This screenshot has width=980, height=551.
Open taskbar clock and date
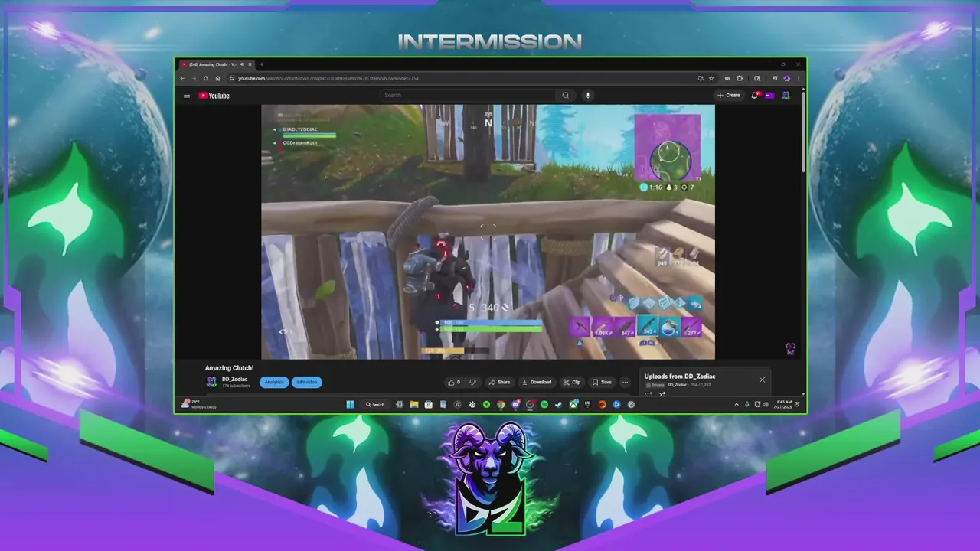point(783,404)
